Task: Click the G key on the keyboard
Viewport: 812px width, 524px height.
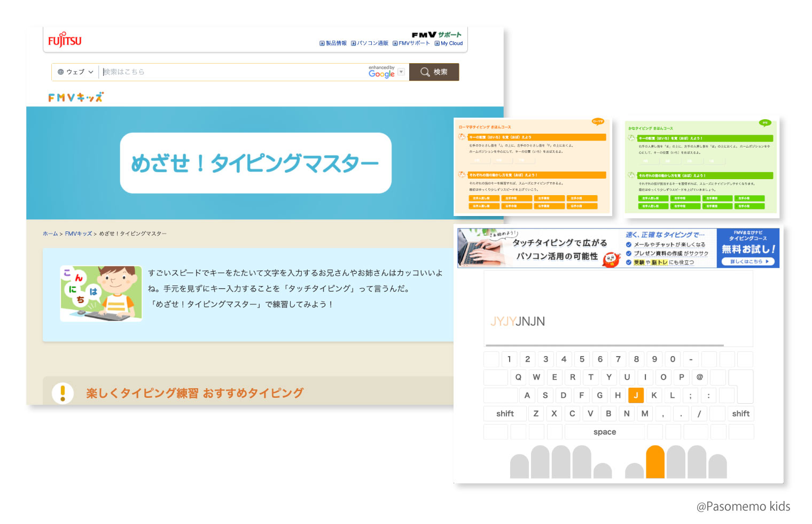Action: 600,395
